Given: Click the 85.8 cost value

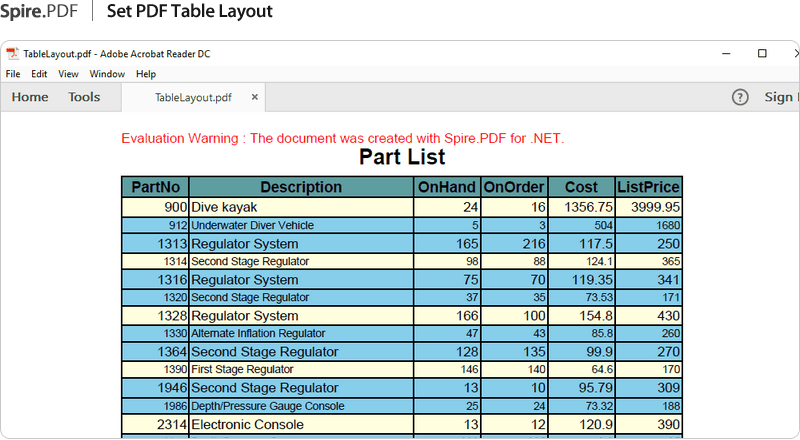Looking at the screenshot, I should (x=602, y=333).
